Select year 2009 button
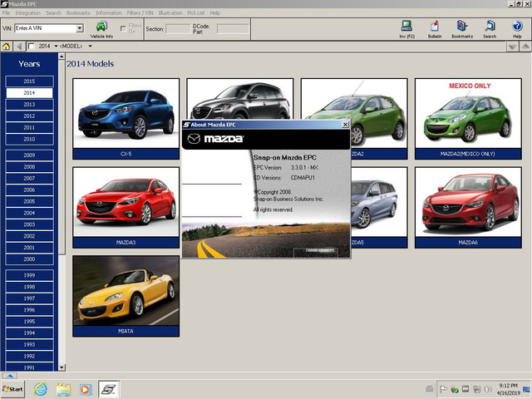 pos(29,155)
